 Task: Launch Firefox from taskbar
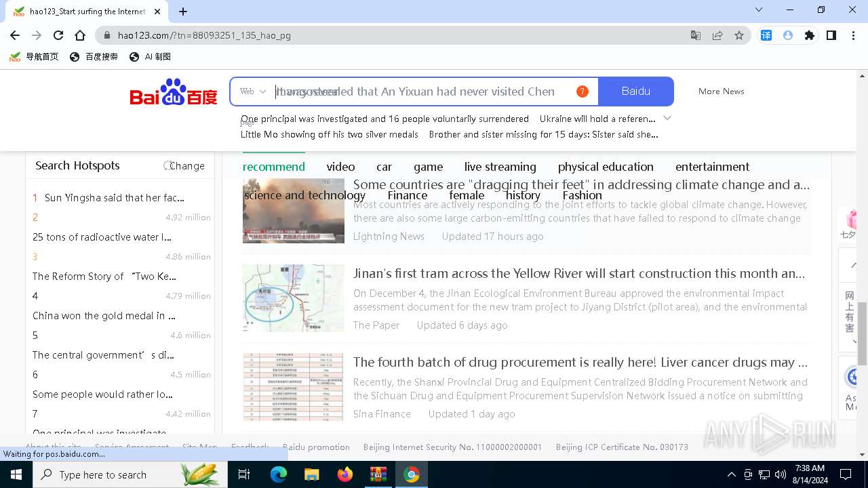click(x=345, y=474)
